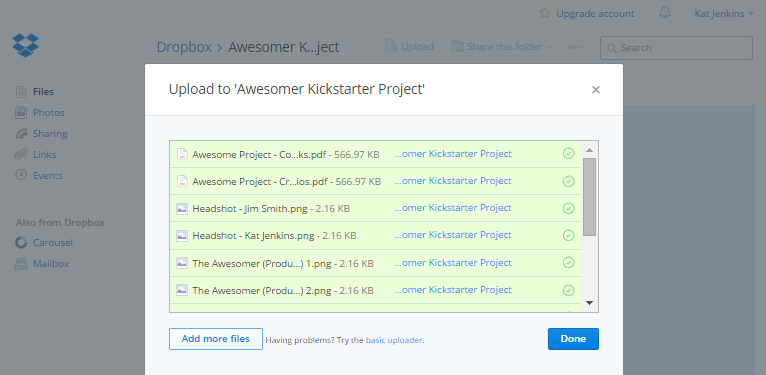Open folder link for Kat Jenkins.png upload
766x375 pixels.
453,234
